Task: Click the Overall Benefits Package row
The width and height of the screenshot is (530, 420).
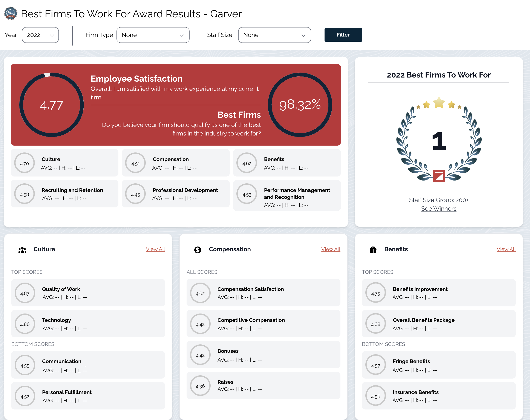Action: [x=439, y=324]
